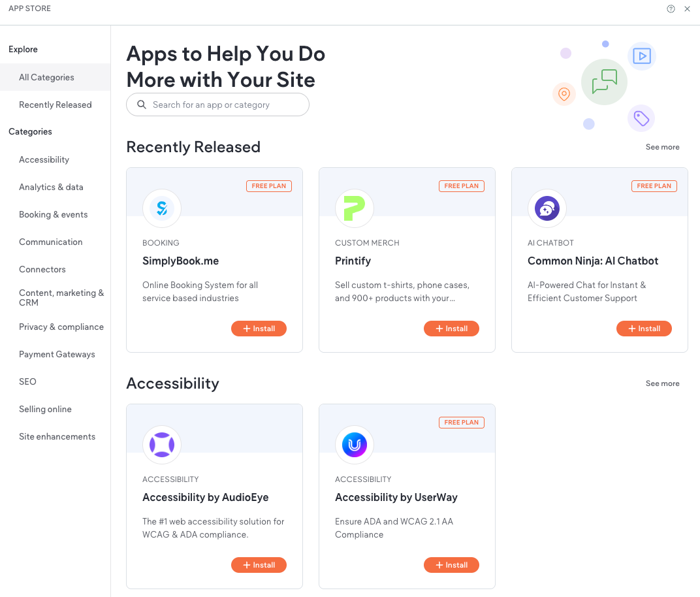
Task: See more Recently Released apps
Action: tap(662, 147)
